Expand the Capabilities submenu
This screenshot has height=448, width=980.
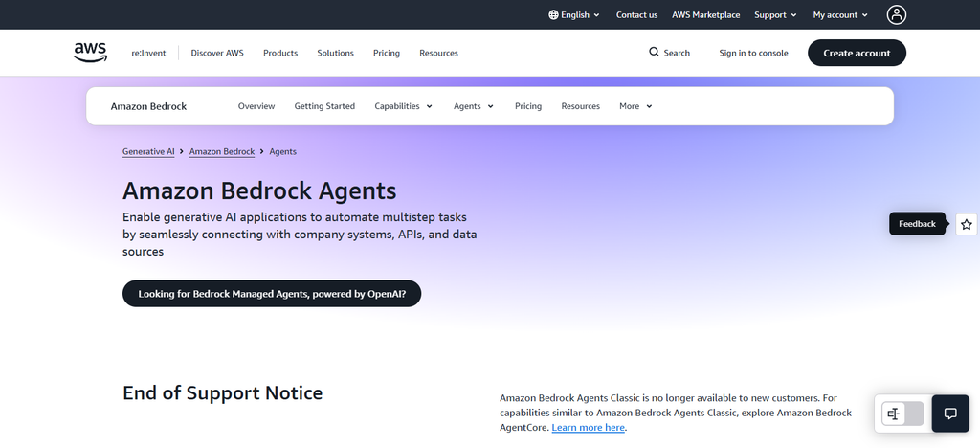404,106
